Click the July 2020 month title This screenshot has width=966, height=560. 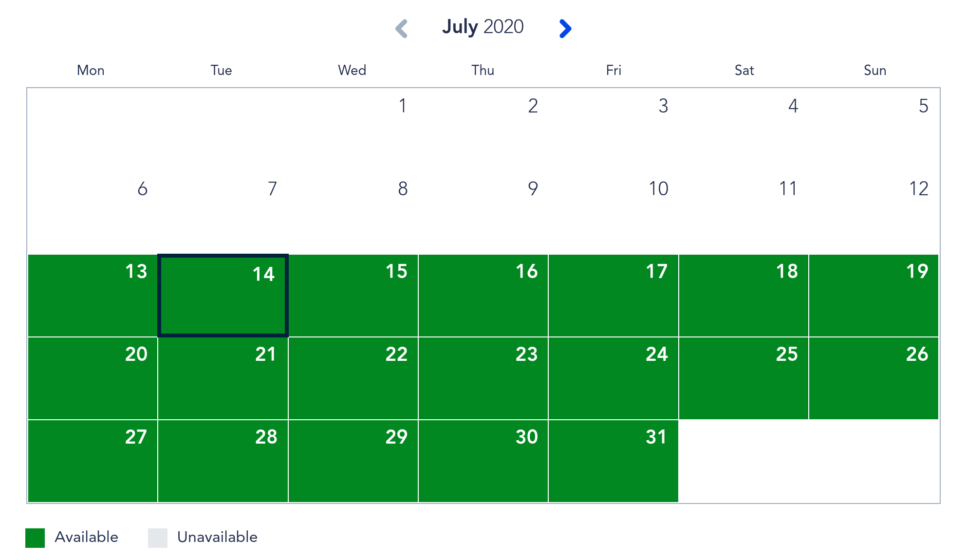[483, 27]
